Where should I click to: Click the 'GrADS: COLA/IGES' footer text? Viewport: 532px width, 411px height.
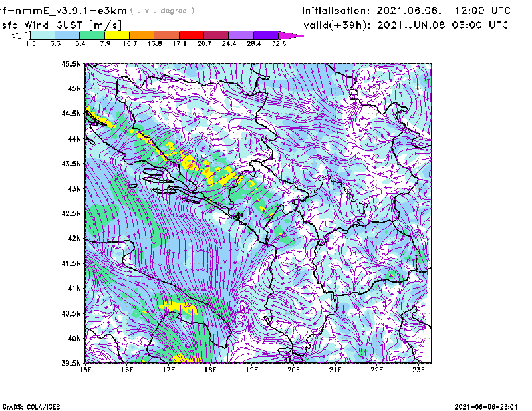pyautogui.click(x=31, y=407)
